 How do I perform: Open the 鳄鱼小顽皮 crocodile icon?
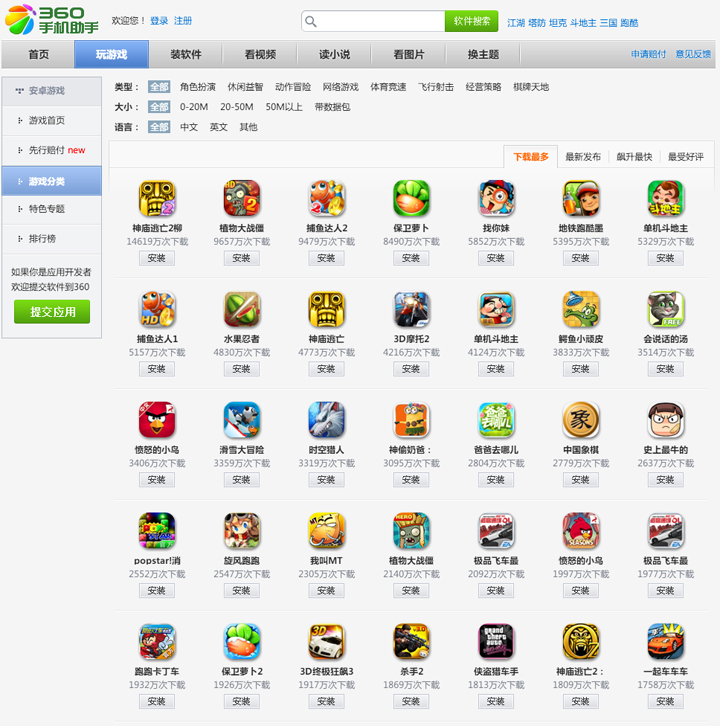[x=581, y=309]
